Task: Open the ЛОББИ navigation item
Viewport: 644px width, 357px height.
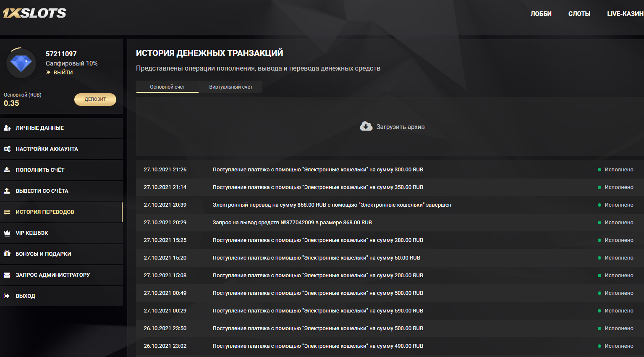Action: [x=541, y=14]
